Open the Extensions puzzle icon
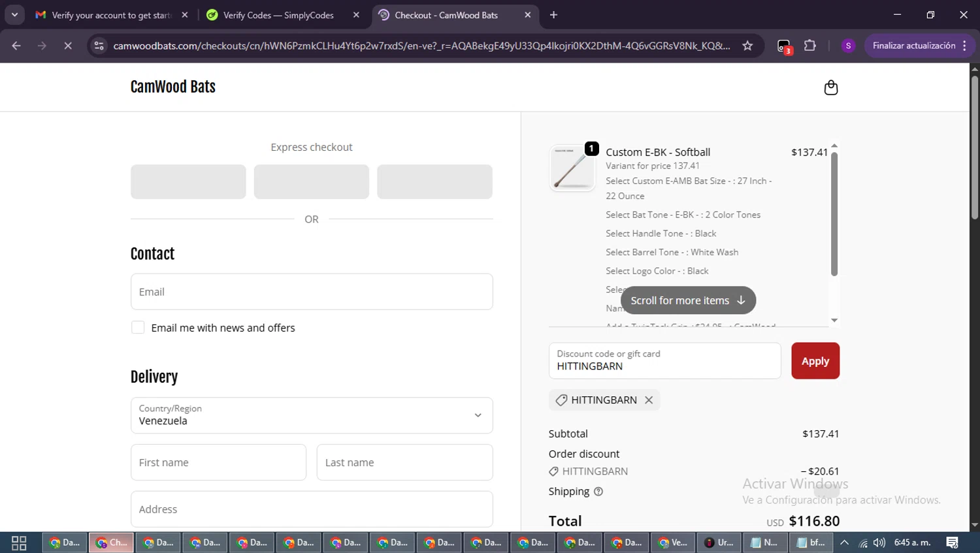Viewport: 980px width, 553px height. click(809, 46)
